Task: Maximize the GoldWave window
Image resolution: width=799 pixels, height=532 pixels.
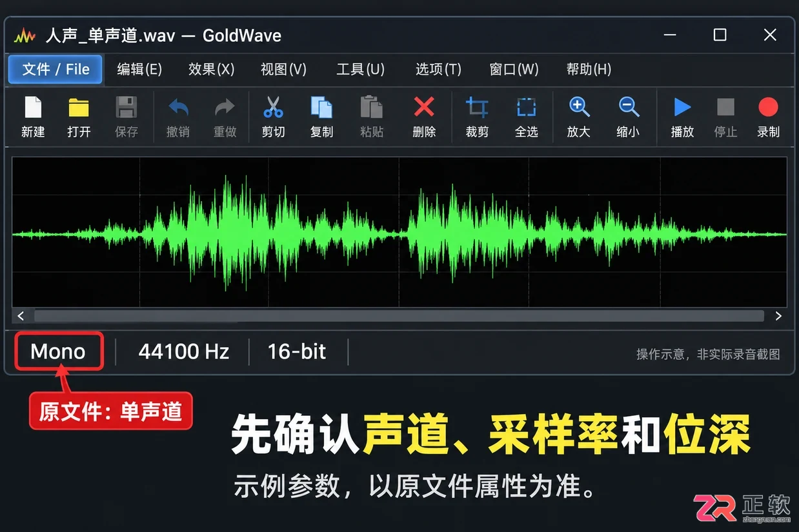Action: coord(720,35)
